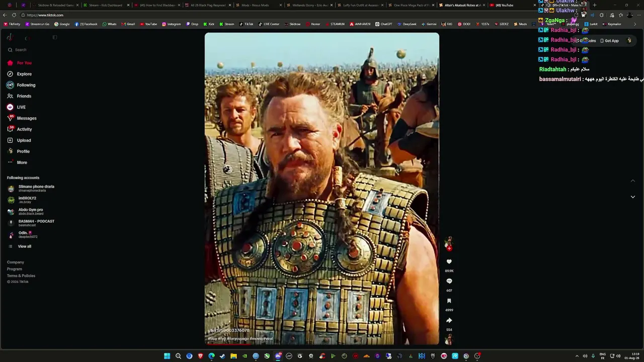Viewport: 644px width, 362px height.
Task: Open the Facebook bookmark
Action: coord(86,24)
